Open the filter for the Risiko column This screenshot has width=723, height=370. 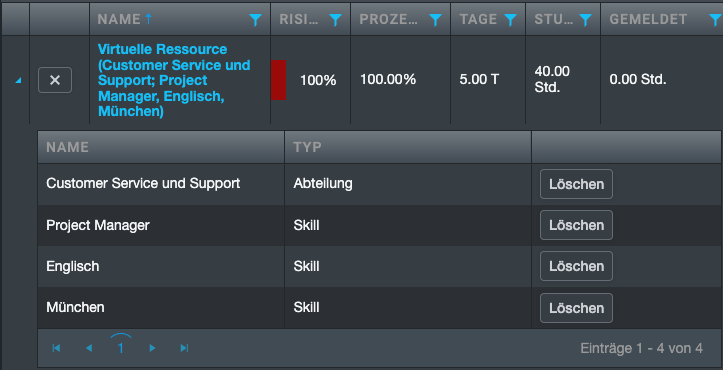point(336,19)
